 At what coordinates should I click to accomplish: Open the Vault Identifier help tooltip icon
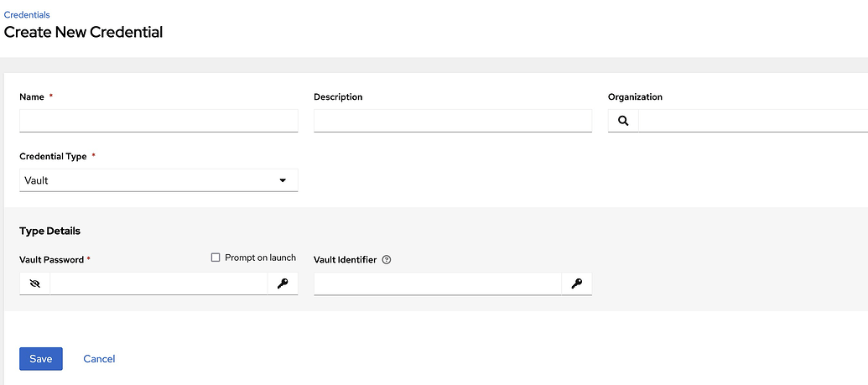(386, 260)
